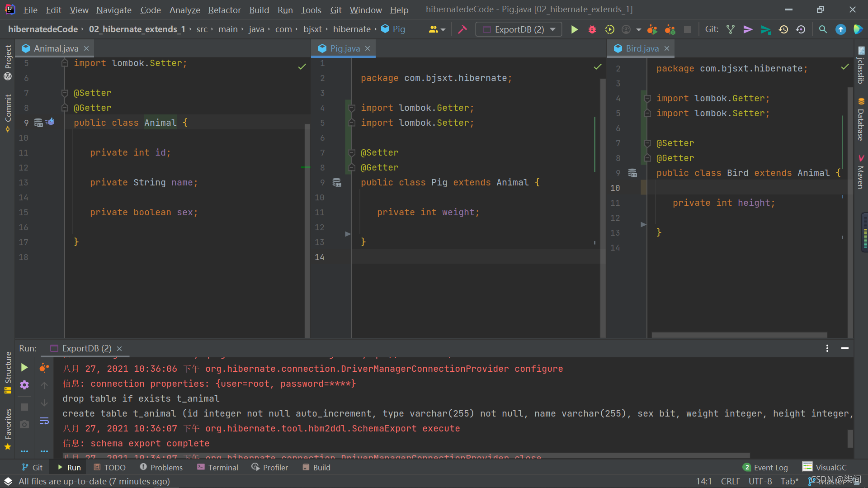Screen dimensions: 868x488
Task: Click the up stack trace arrow
Action: coord(44,385)
